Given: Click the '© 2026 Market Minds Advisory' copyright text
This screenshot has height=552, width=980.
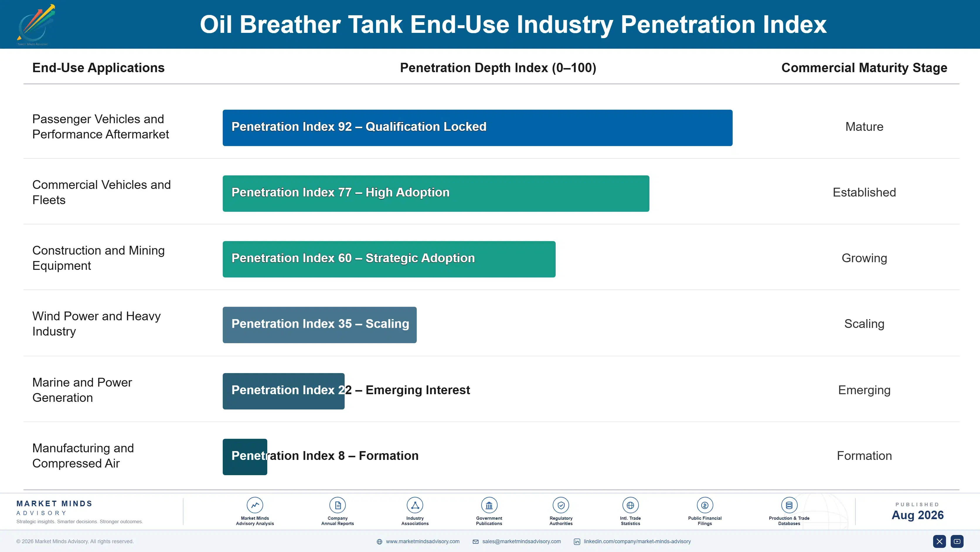Looking at the screenshot, I should [x=75, y=541].
